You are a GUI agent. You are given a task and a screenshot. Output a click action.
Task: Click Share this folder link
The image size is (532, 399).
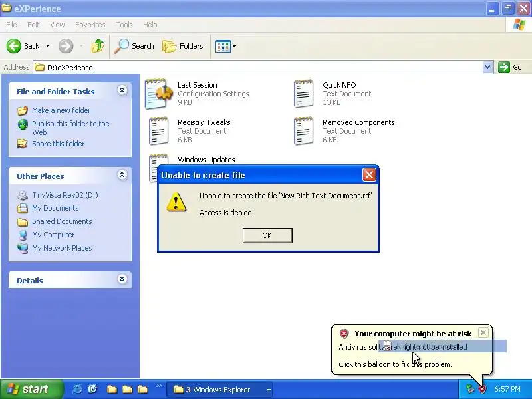58,144
